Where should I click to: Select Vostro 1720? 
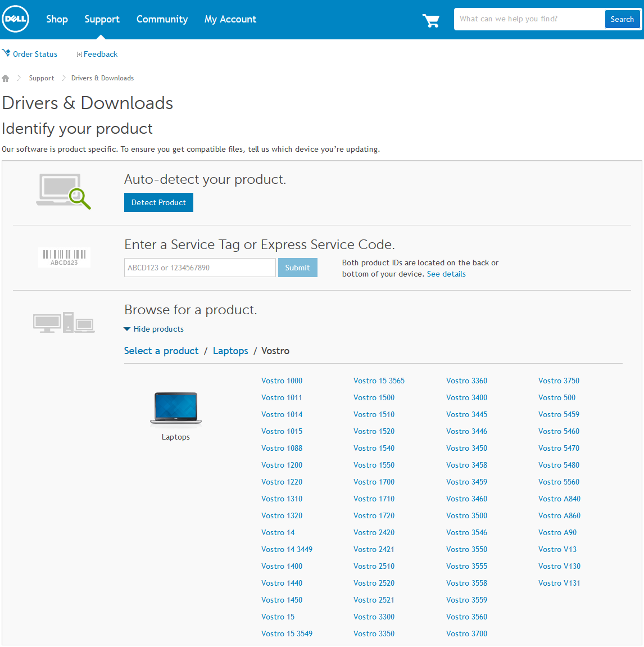point(374,515)
